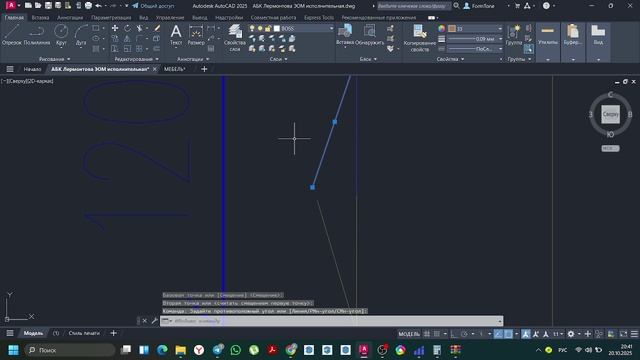The width and height of the screenshot is (640, 360).
Task: Toggle object snap tracking in status bar
Action: pyautogui.click(x=498, y=334)
